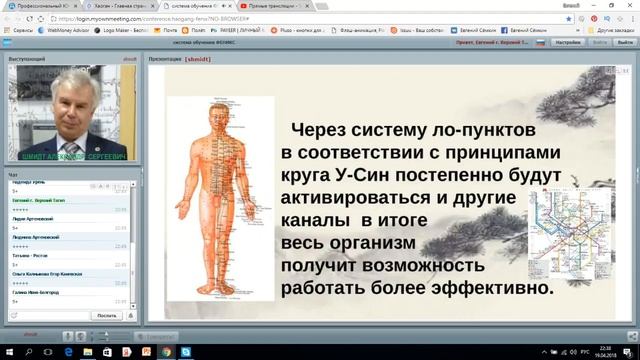
Task: Click the tray network icon
Action: tap(564, 352)
